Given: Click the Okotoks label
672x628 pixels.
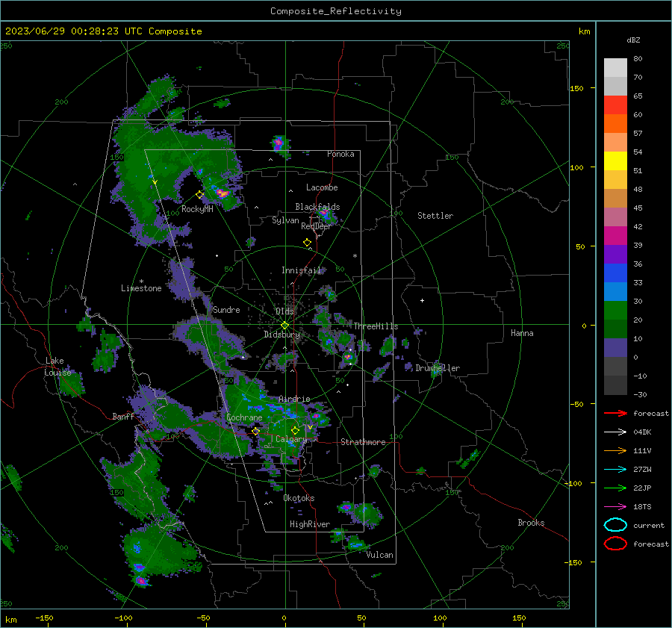Looking at the screenshot, I should (299, 498).
